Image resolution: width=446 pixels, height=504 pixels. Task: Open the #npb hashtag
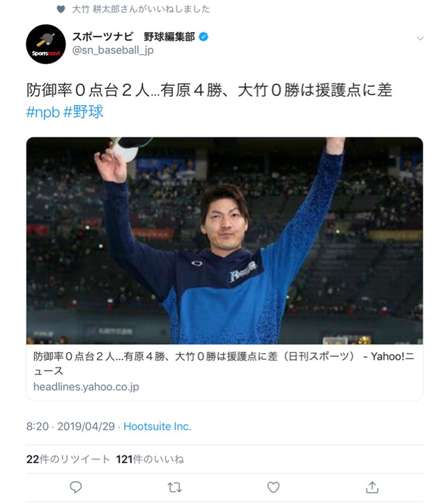coord(43,112)
